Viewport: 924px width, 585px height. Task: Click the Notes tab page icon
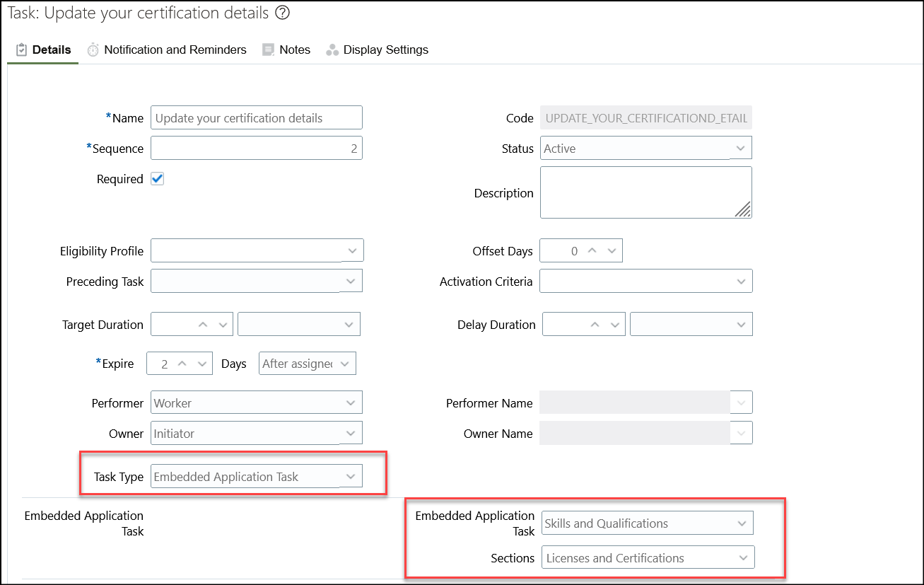268,50
